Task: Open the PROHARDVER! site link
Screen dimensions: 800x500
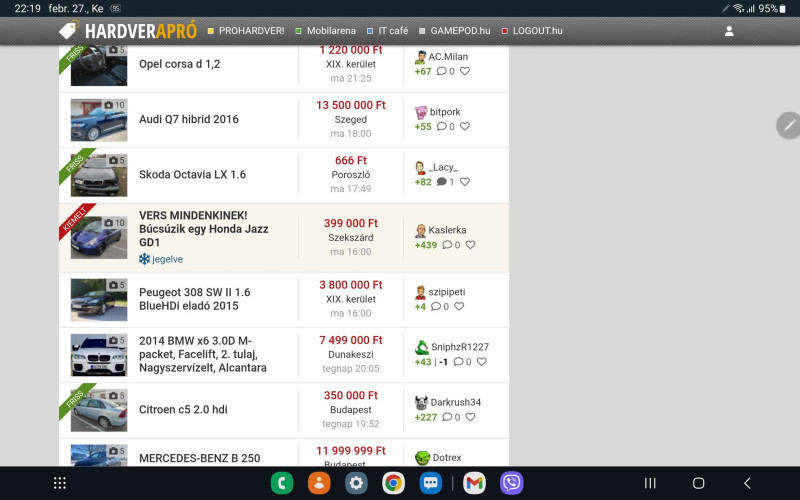Action: pyautogui.click(x=246, y=31)
